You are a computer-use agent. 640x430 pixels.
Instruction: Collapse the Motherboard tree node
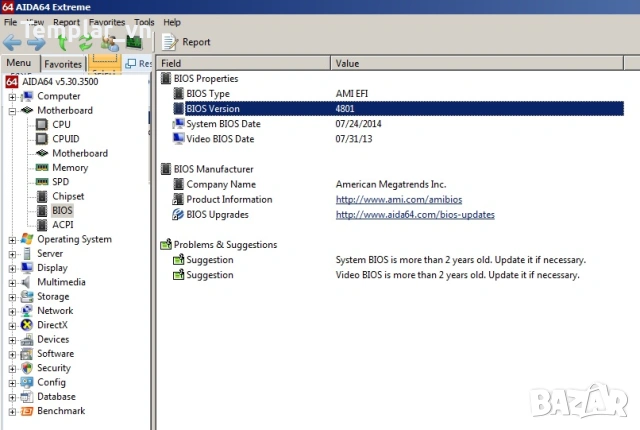pyautogui.click(x=12, y=111)
